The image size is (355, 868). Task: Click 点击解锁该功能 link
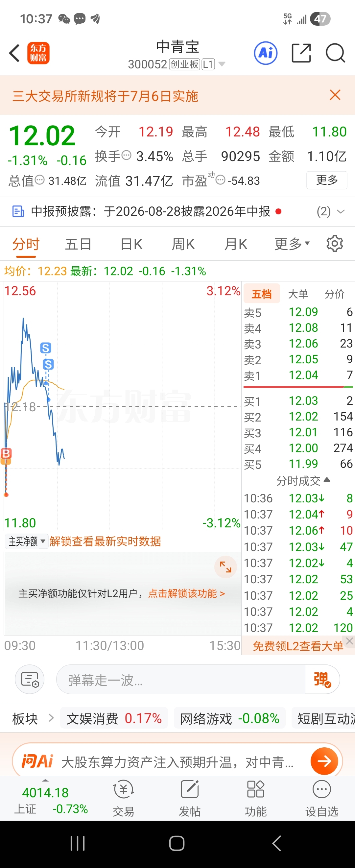point(186,593)
